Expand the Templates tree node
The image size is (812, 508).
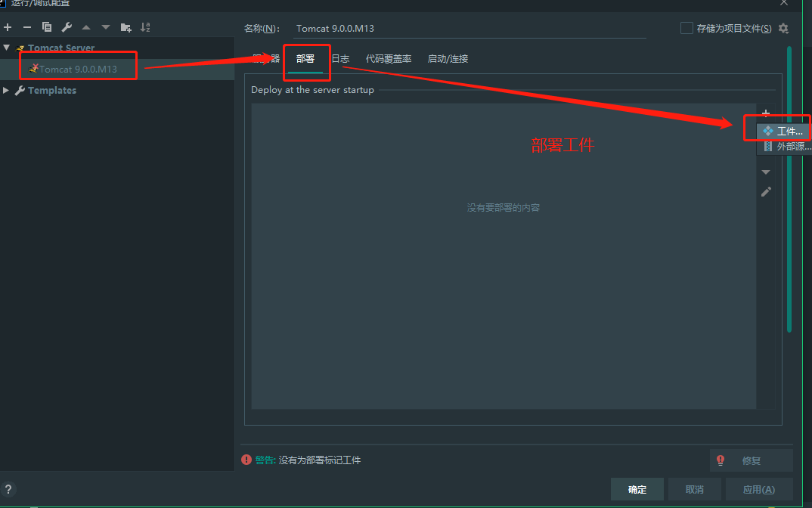6,90
